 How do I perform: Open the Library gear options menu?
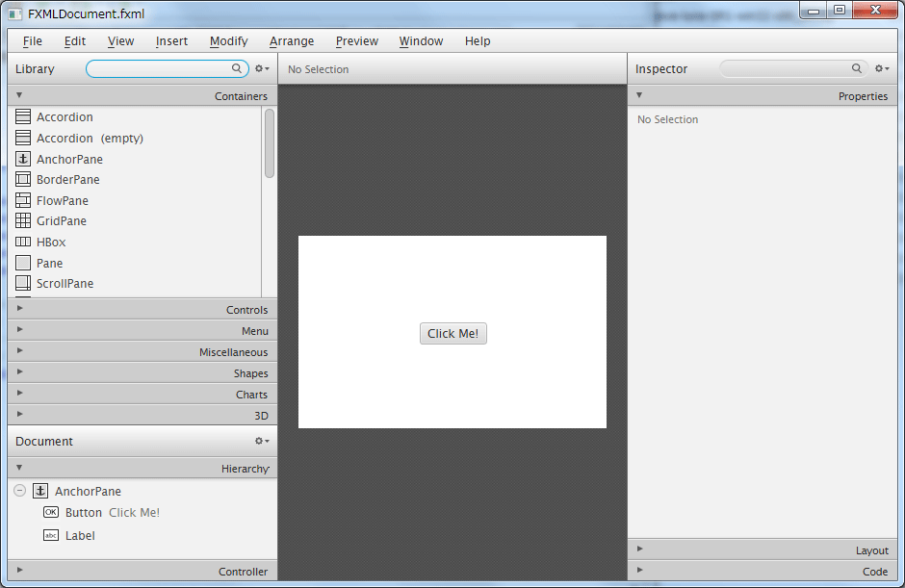[262, 68]
